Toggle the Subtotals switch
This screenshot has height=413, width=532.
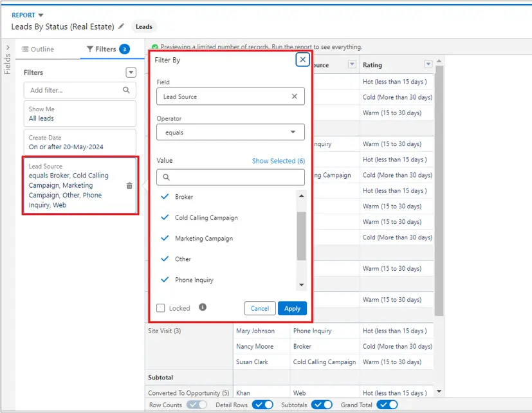[x=322, y=405]
